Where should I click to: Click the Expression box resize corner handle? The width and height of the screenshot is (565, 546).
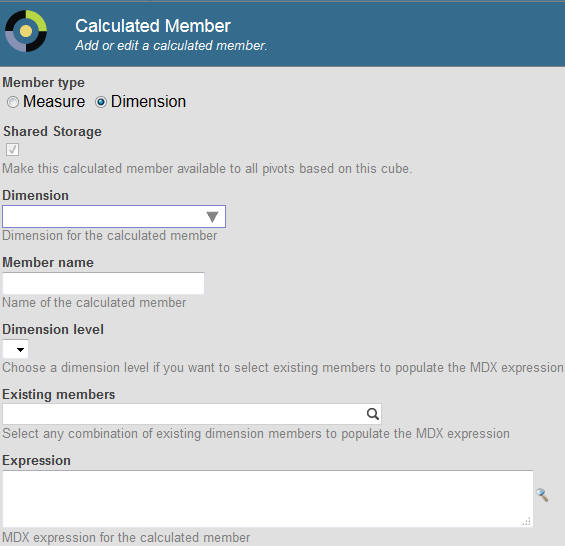point(527,521)
